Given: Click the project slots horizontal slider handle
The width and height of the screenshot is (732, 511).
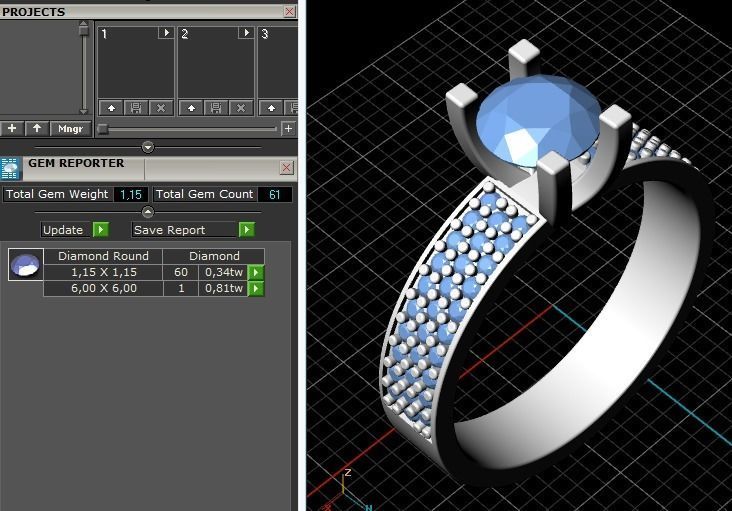Looking at the screenshot, I should pos(103,129).
